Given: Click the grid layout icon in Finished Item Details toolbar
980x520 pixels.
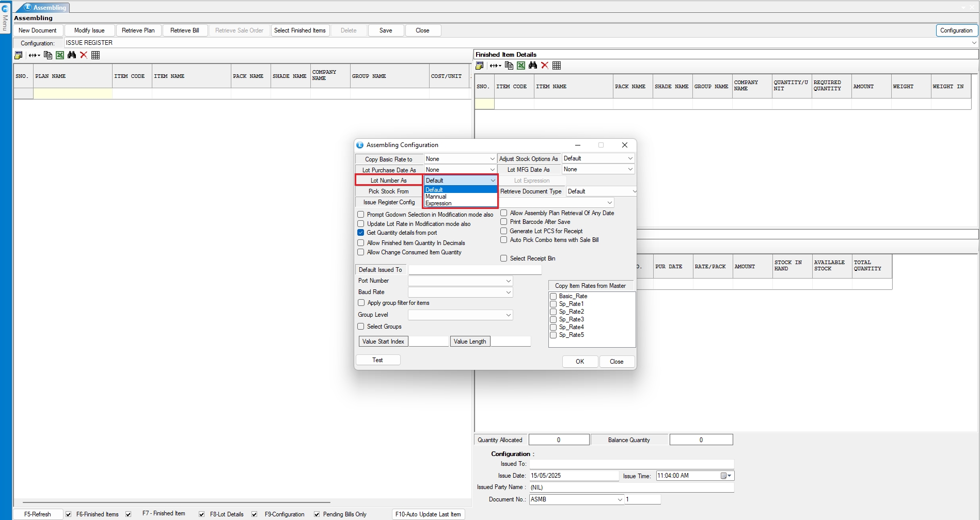Looking at the screenshot, I should (x=557, y=66).
